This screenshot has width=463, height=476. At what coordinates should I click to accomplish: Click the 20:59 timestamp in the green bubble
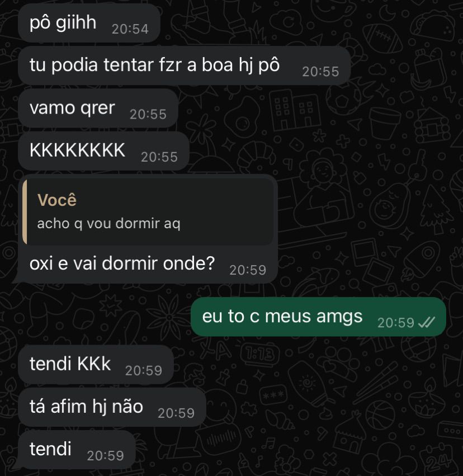396,323
